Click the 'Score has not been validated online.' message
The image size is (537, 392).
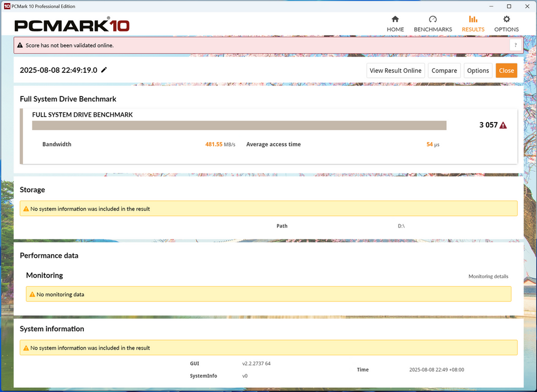(70, 45)
